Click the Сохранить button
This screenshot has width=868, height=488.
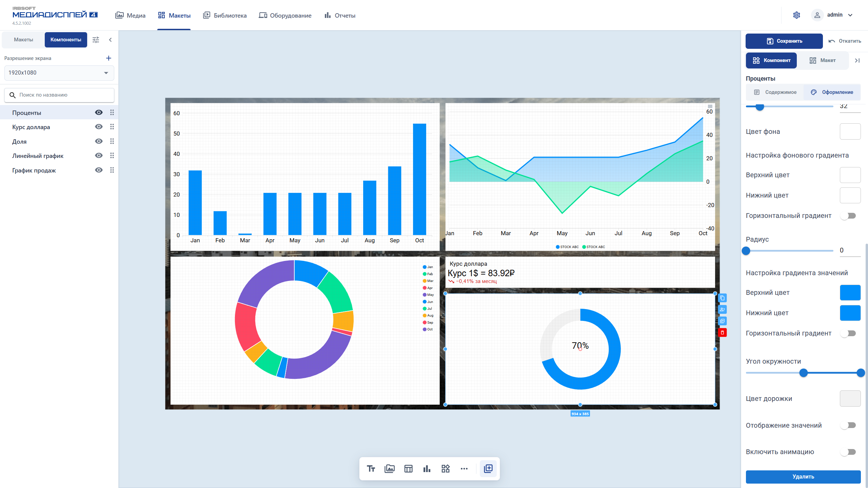click(784, 41)
